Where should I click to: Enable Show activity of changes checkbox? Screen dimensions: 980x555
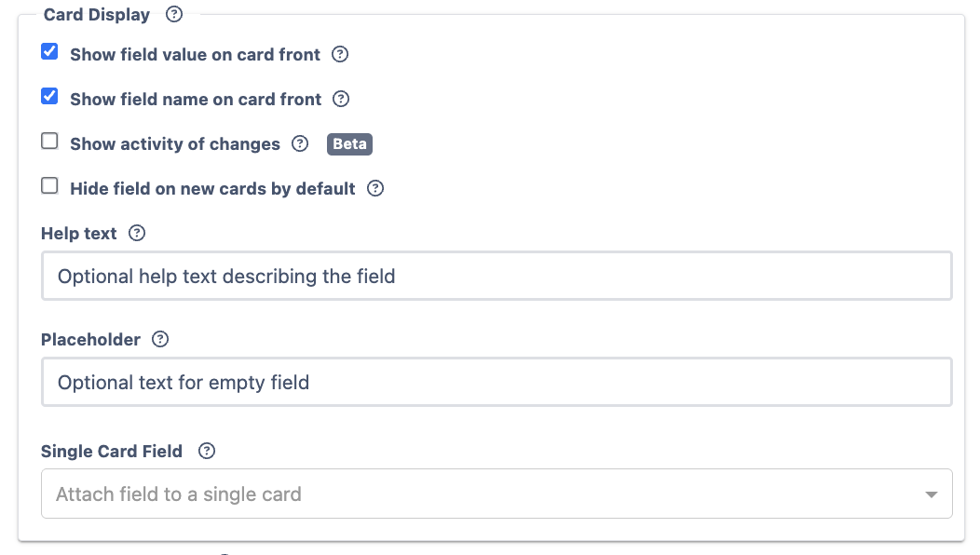(x=50, y=142)
